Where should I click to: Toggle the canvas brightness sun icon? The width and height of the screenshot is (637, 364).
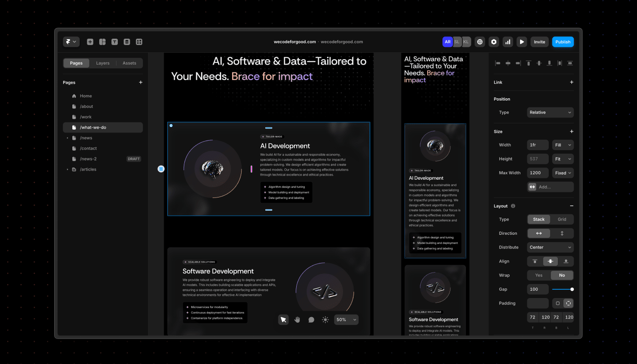pyautogui.click(x=325, y=319)
